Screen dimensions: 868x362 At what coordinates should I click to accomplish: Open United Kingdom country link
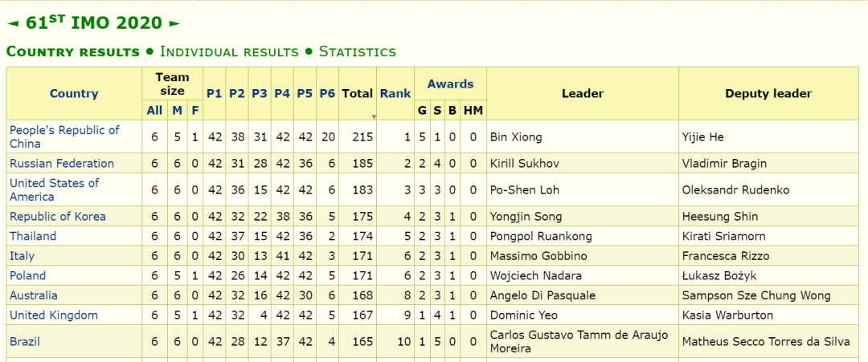(54, 315)
